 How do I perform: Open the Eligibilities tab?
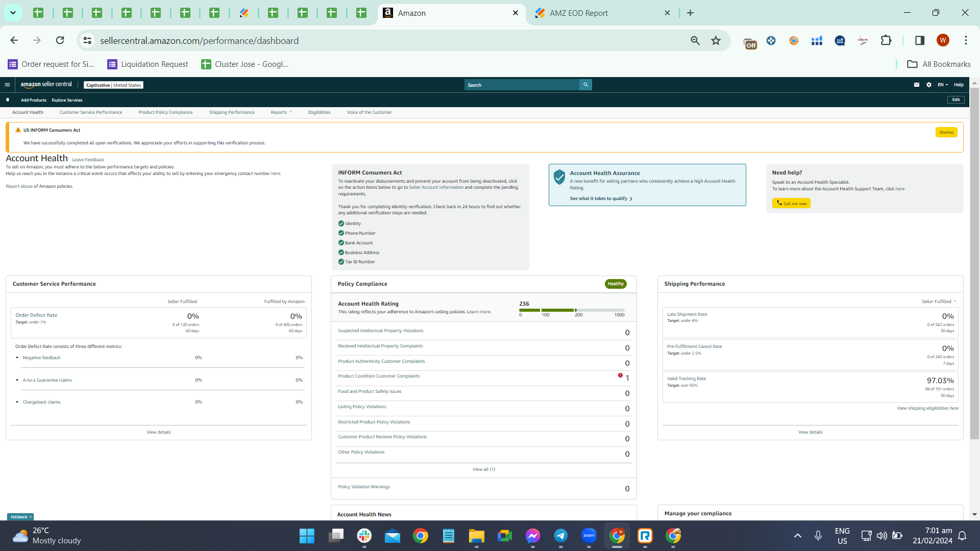click(x=320, y=112)
